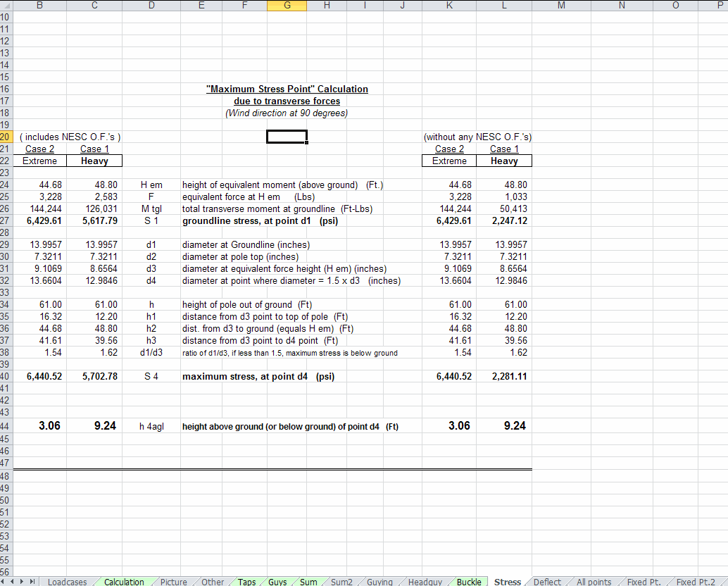Click the "Maximum Stress Point" Calculation title cell

pyautogui.click(x=287, y=89)
